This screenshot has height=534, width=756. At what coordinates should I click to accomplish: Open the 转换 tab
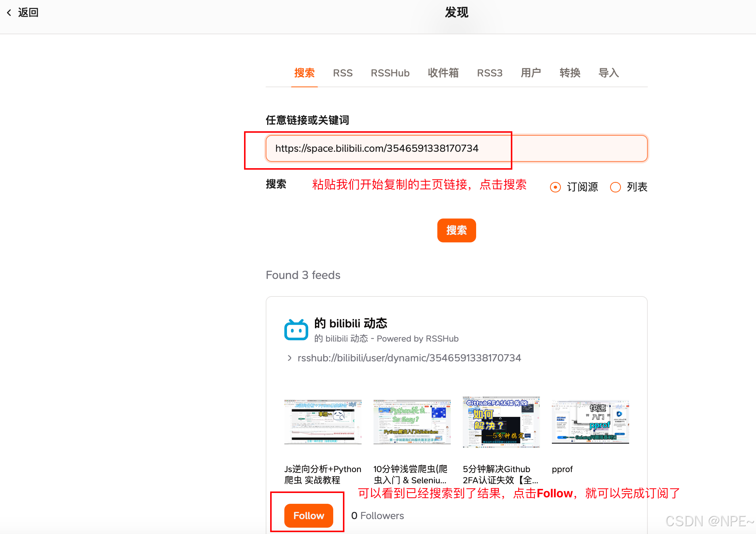[x=570, y=73]
